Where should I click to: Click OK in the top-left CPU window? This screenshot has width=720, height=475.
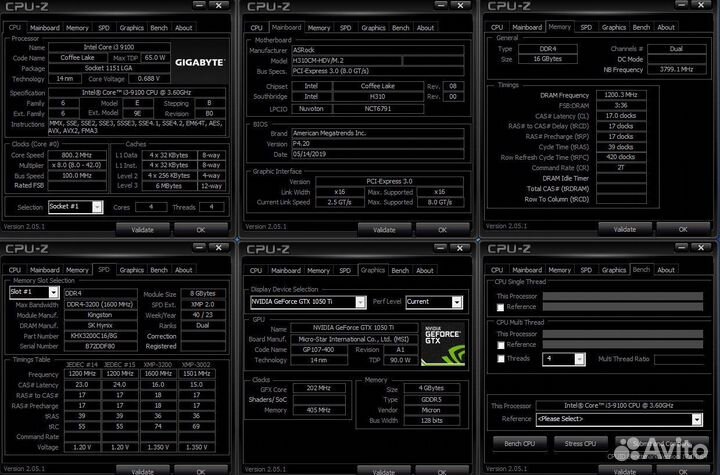click(x=201, y=229)
